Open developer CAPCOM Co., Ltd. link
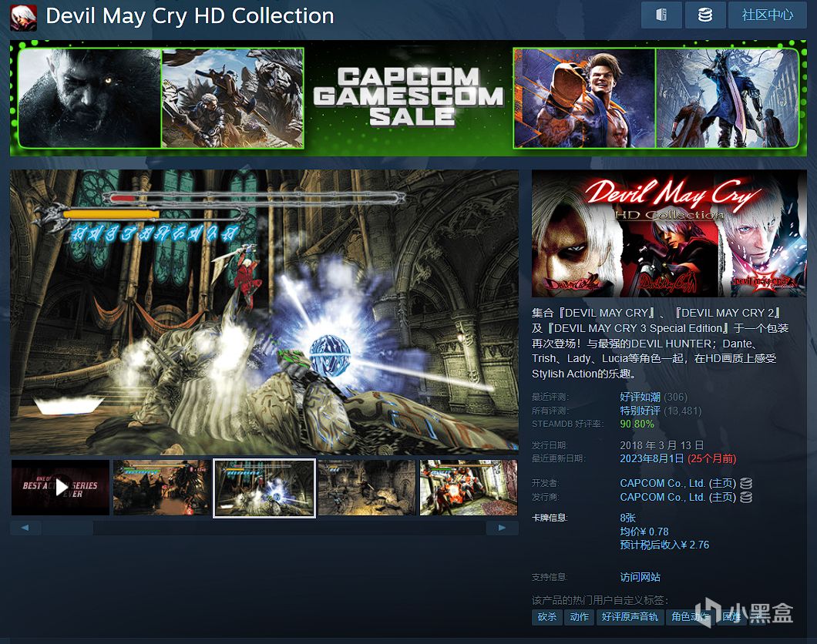 (662, 483)
